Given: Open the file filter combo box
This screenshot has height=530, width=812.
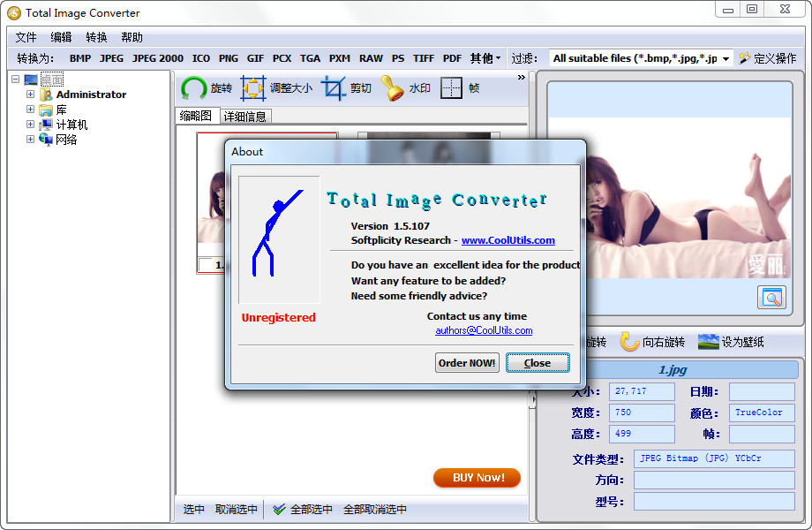Looking at the screenshot, I should click(x=641, y=58).
